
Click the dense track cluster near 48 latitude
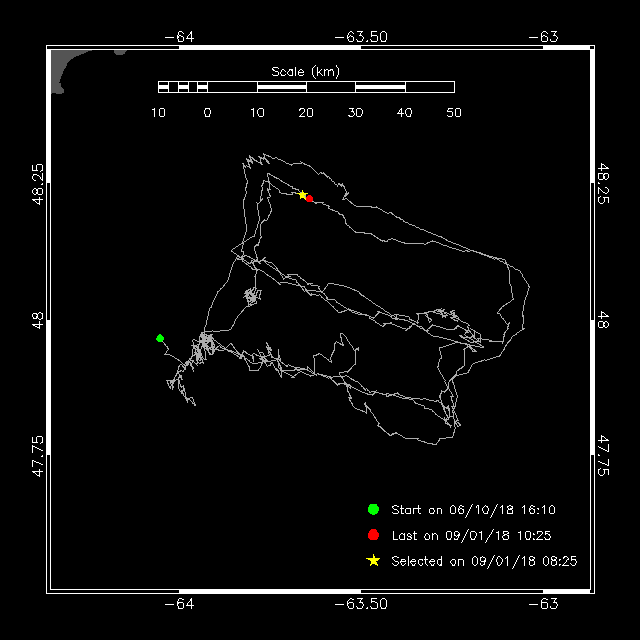253,296
